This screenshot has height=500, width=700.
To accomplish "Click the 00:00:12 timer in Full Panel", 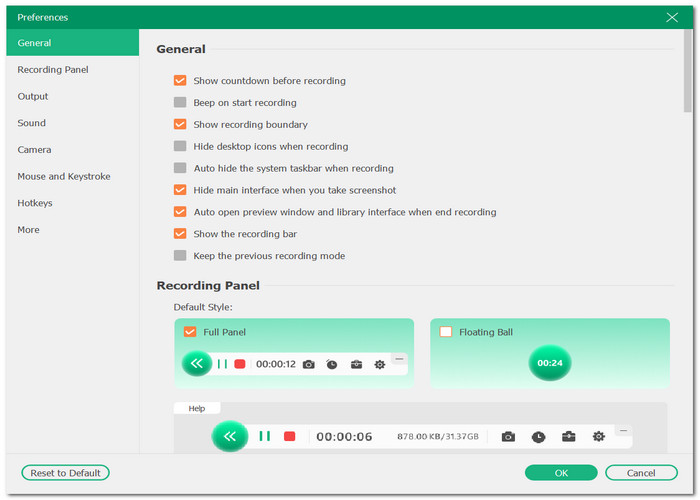I will (x=276, y=364).
